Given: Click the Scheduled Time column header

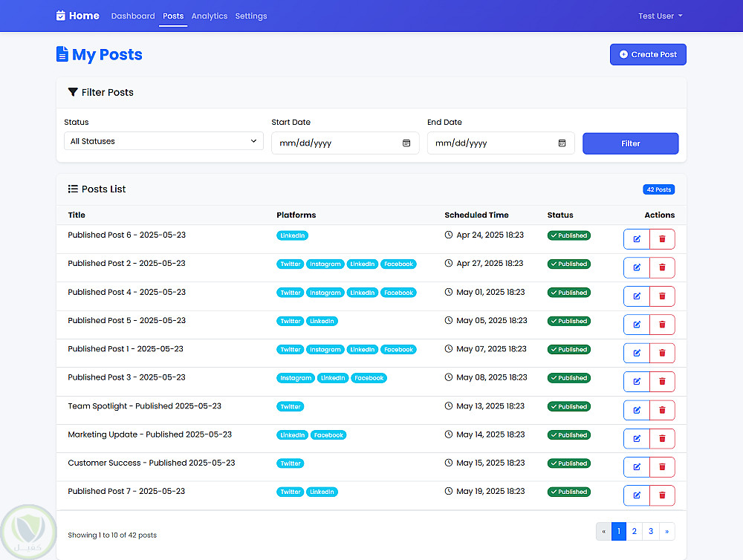Looking at the screenshot, I should coord(476,215).
